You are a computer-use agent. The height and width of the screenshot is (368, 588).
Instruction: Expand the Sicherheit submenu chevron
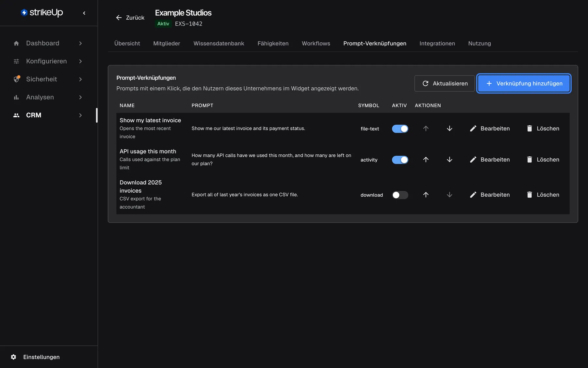tap(80, 79)
